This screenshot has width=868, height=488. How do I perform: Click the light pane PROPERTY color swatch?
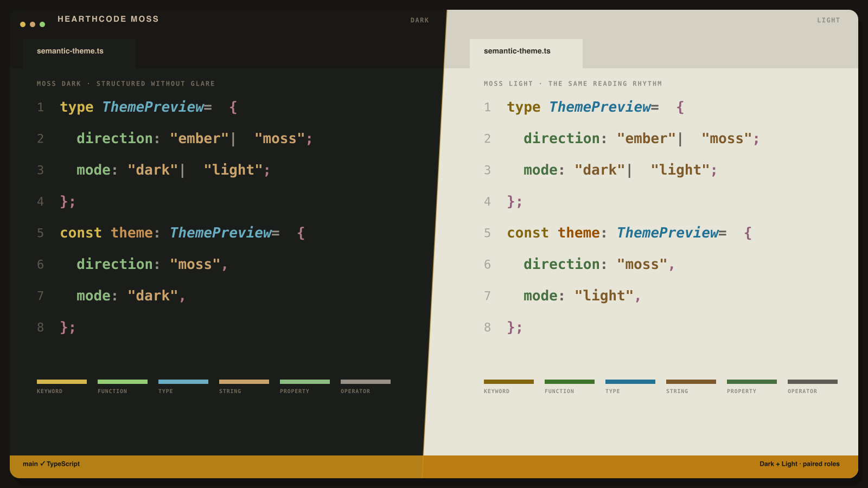[752, 382]
